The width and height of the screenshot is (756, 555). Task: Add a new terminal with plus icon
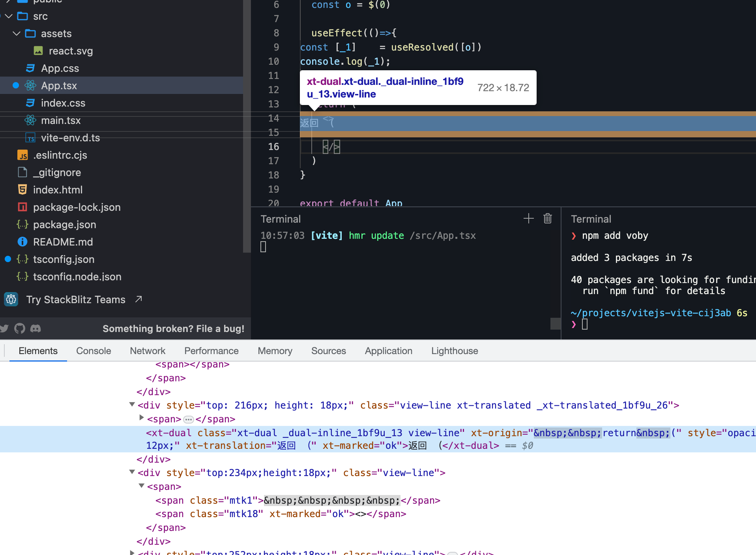coord(529,219)
